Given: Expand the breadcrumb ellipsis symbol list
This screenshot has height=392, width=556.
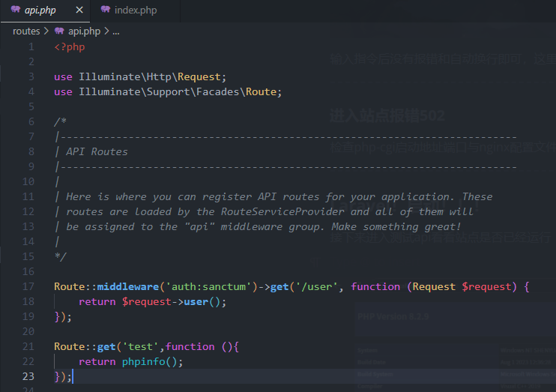Looking at the screenshot, I should pos(115,31).
